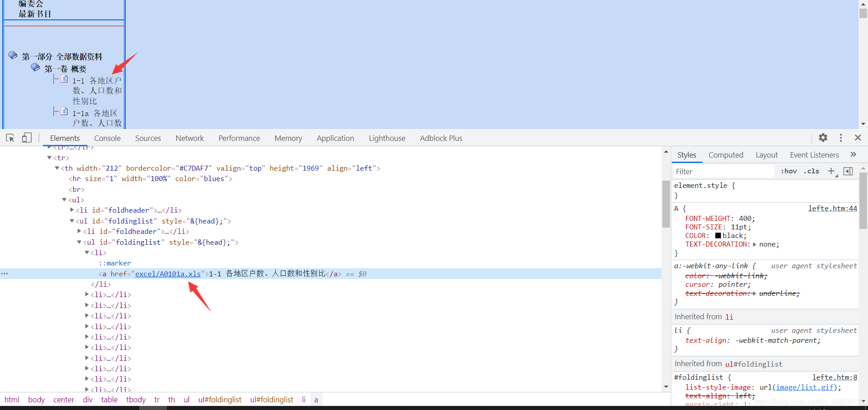Screen dimensions: 868x410
Task: Close the DevTools panel
Action: click(x=858, y=138)
